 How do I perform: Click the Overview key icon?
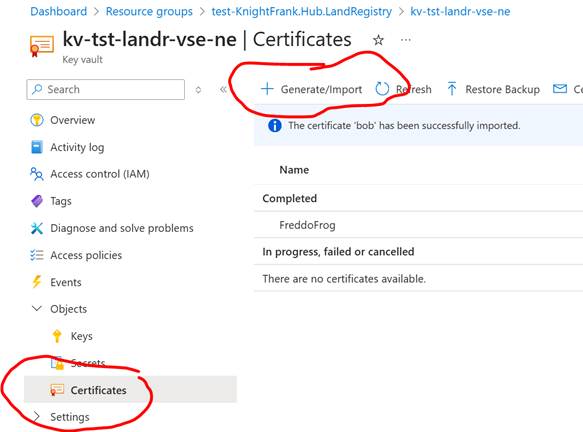click(37, 120)
